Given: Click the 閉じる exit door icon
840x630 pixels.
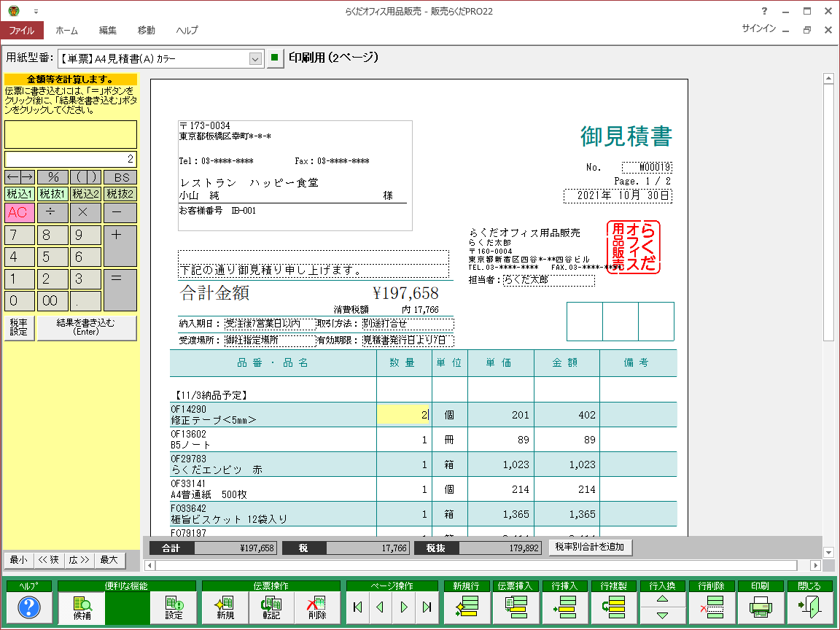Looking at the screenshot, I should click(809, 607).
